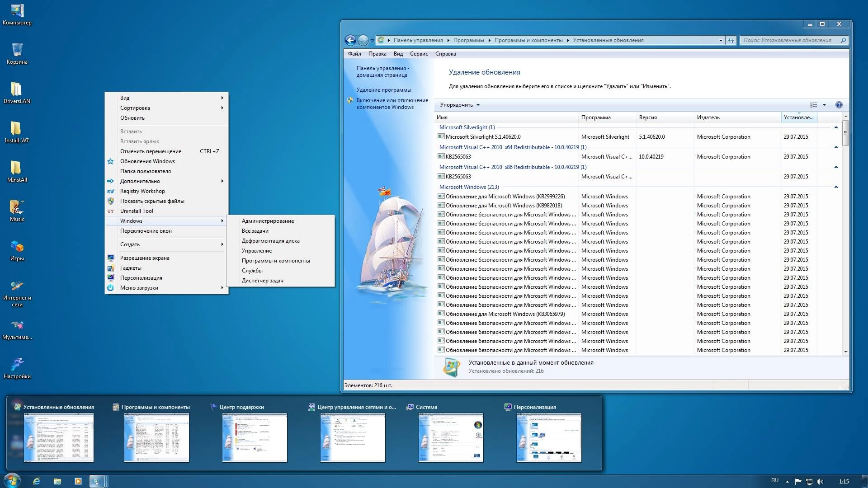
Task: Open the view options dropdown arrow
Action: point(824,105)
